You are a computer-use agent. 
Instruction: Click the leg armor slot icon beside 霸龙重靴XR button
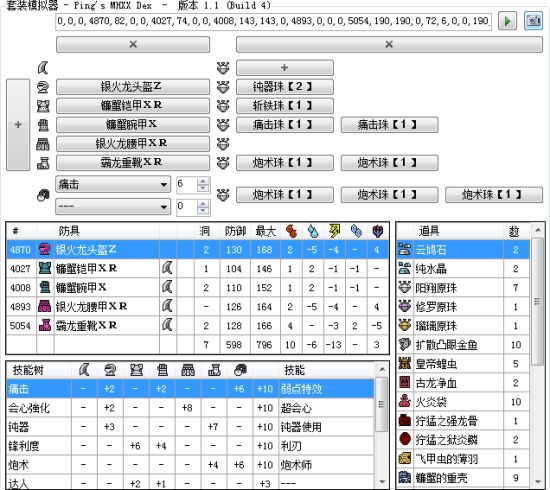coord(43,163)
